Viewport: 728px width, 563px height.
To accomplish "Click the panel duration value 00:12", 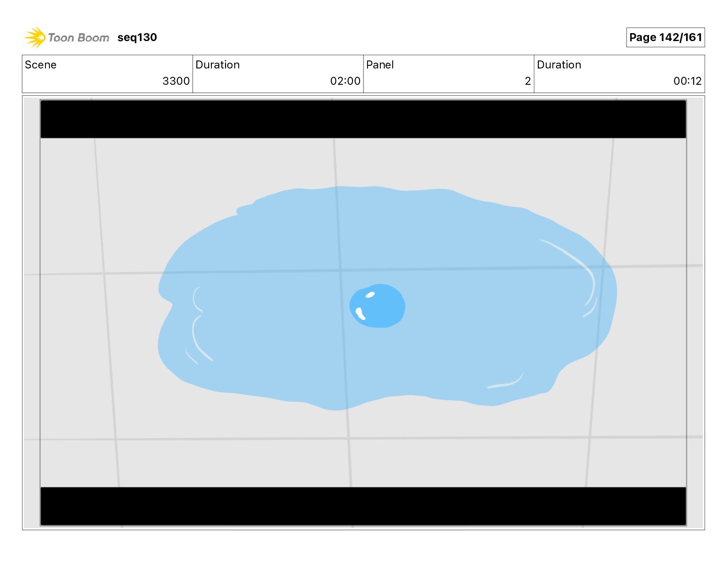I will click(687, 81).
